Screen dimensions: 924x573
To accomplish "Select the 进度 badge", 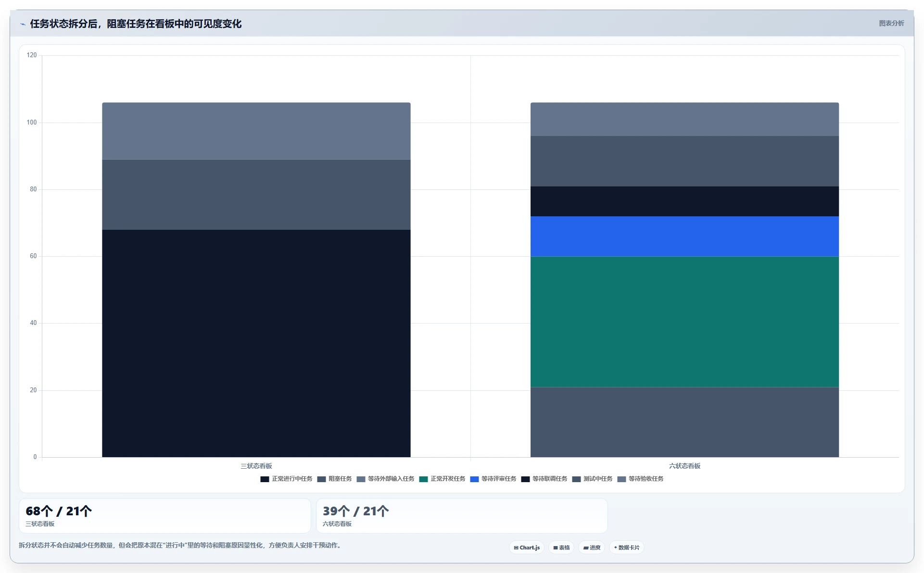I will click(592, 548).
